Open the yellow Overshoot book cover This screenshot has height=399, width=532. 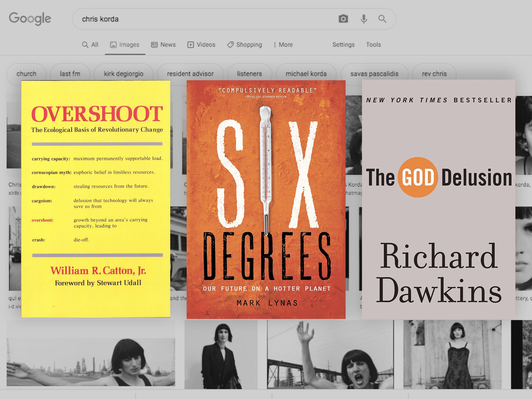[96, 199]
